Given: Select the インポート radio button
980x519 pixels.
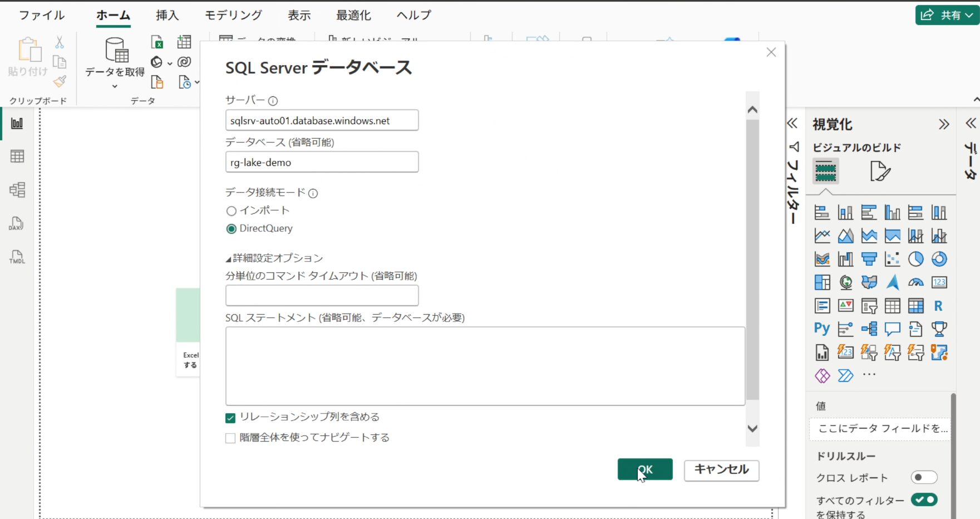Looking at the screenshot, I should click(x=232, y=211).
